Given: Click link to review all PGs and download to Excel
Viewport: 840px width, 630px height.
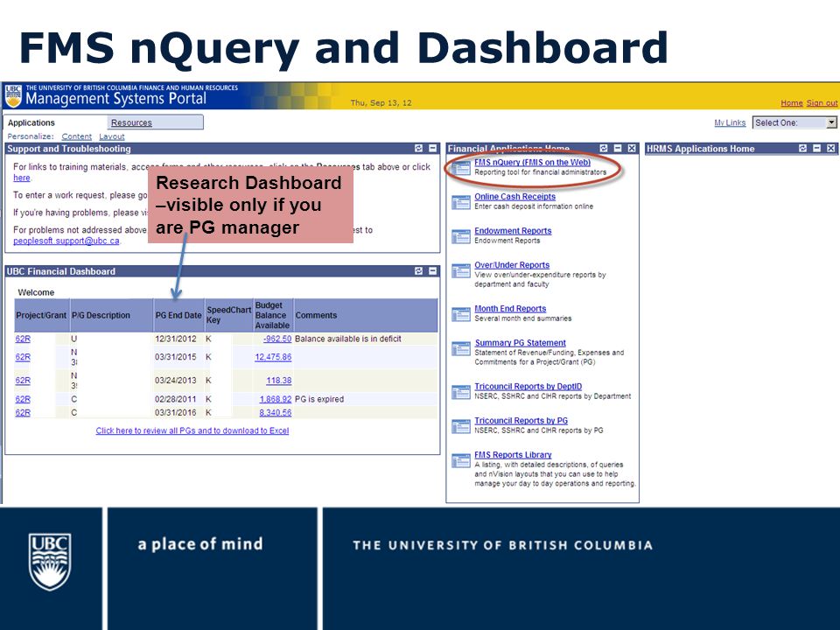Looking at the screenshot, I should (x=192, y=430).
